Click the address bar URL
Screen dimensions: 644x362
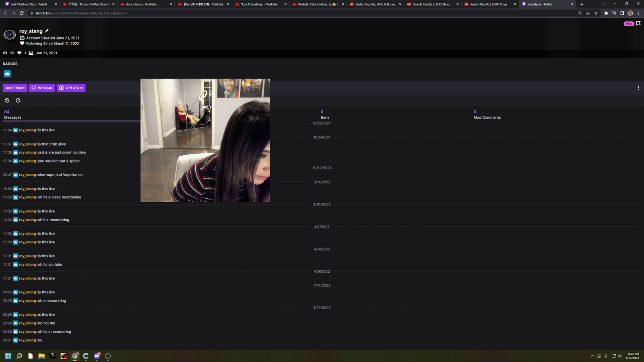point(82,13)
